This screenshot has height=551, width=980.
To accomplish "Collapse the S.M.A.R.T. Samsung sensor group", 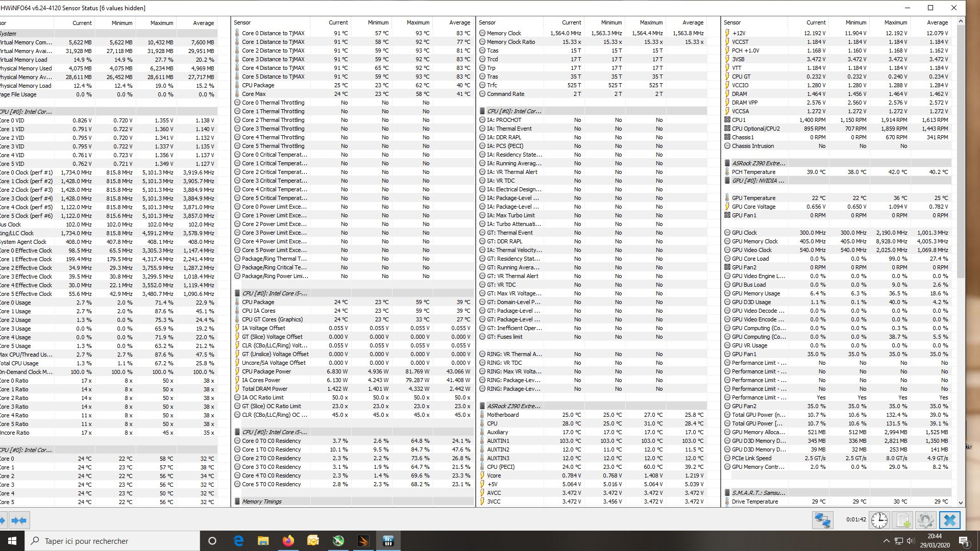I will point(758,493).
